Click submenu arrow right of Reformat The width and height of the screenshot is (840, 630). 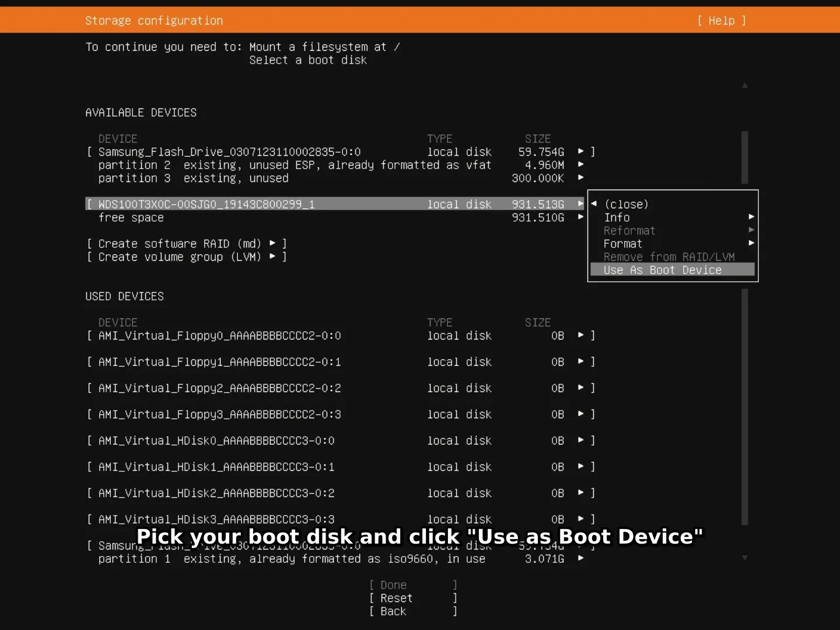(751, 230)
